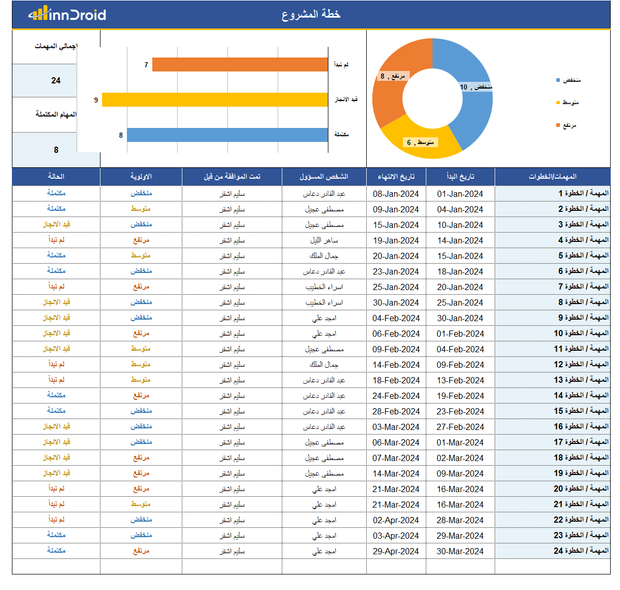Click the status "لم تبدأ" in task 4 row
This screenshot has width=620, height=590.
click(x=56, y=240)
